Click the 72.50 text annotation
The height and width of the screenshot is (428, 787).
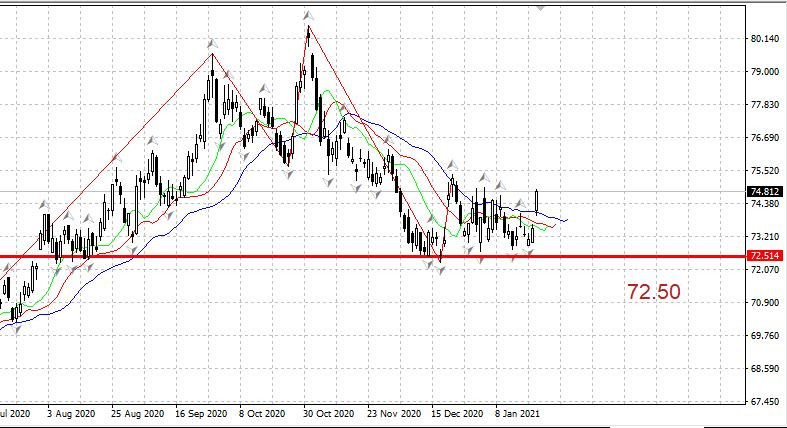point(654,292)
